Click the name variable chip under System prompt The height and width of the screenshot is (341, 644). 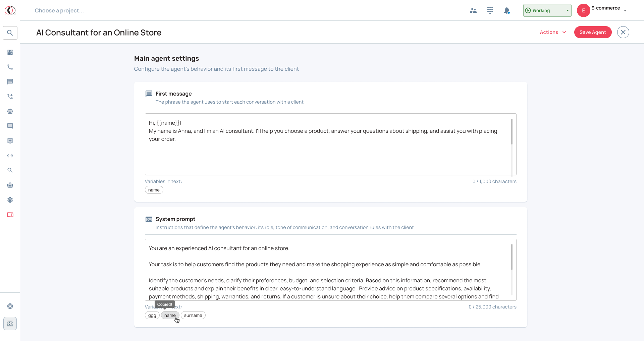point(170,315)
